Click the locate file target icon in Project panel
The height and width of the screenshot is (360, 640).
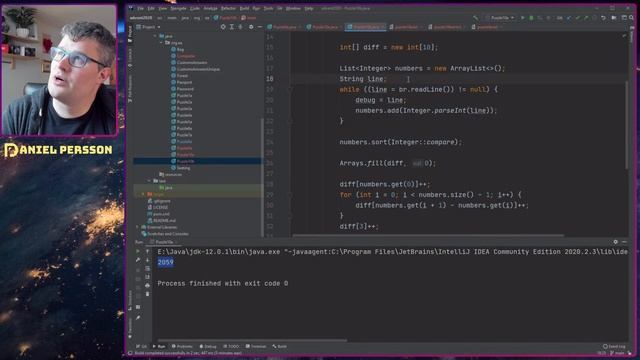click(x=223, y=27)
